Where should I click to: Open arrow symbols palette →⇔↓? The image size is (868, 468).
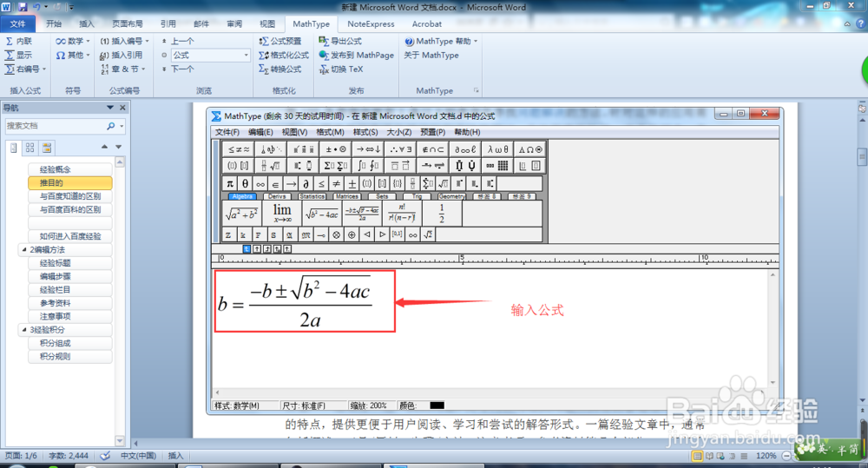(367, 149)
